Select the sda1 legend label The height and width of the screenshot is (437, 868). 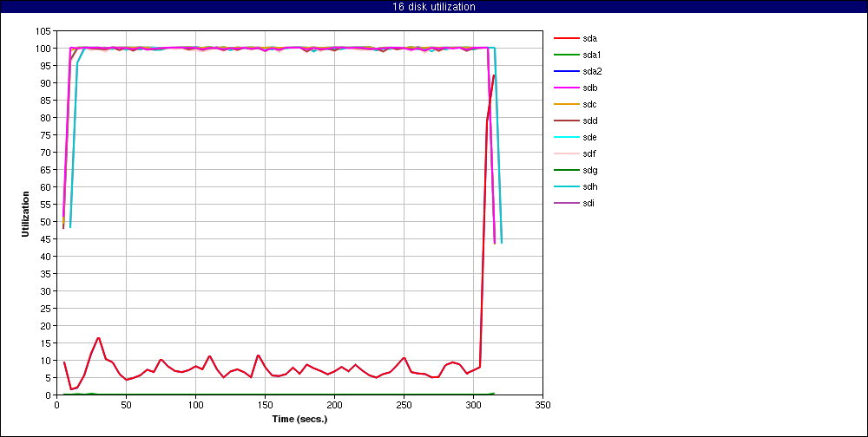point(592,55)
